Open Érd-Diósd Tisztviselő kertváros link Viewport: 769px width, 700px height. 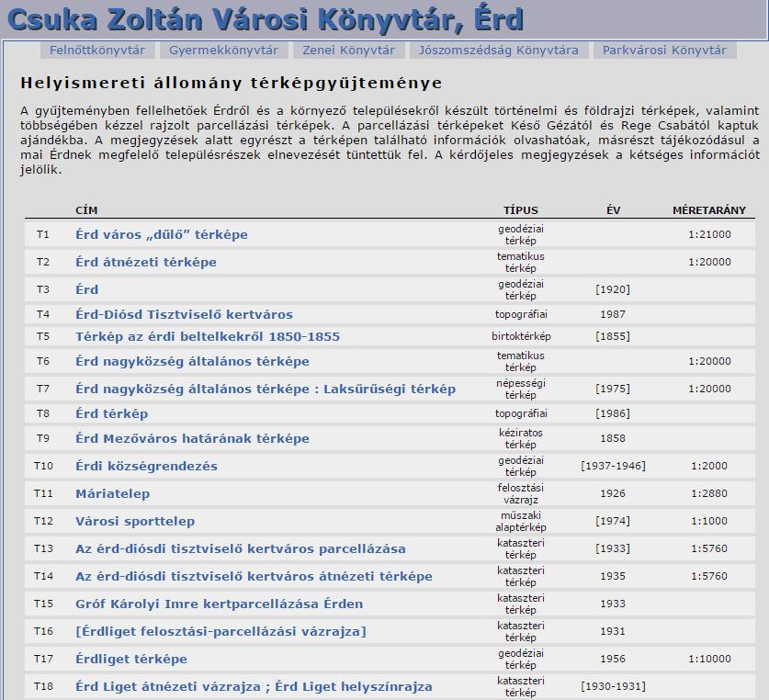click(184, 314)
